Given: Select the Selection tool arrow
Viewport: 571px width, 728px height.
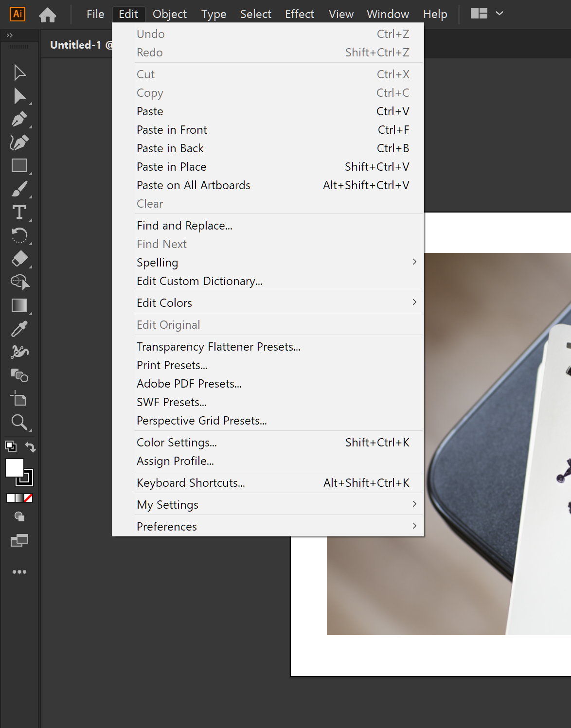Looking at the screenshot, I should 19,72.
